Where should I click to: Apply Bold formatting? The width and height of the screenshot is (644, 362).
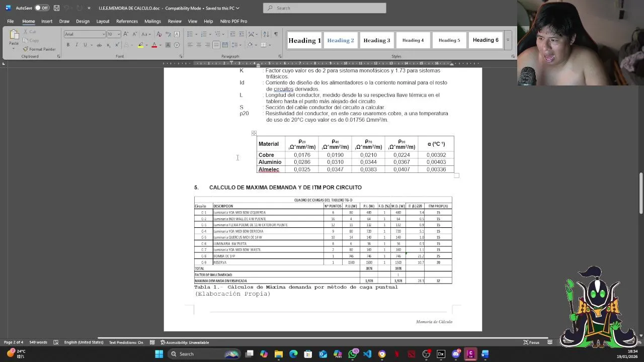[x=68, y=45]
